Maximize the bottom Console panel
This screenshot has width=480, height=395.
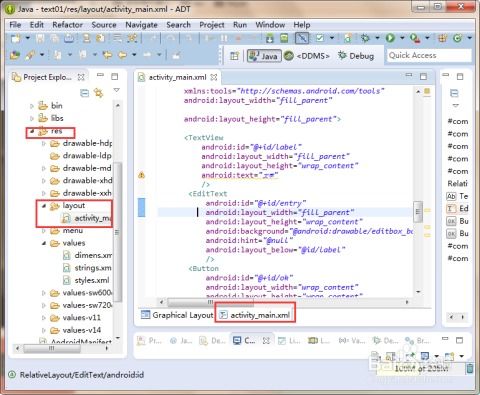pyautogui.click(x=459, y=340)
